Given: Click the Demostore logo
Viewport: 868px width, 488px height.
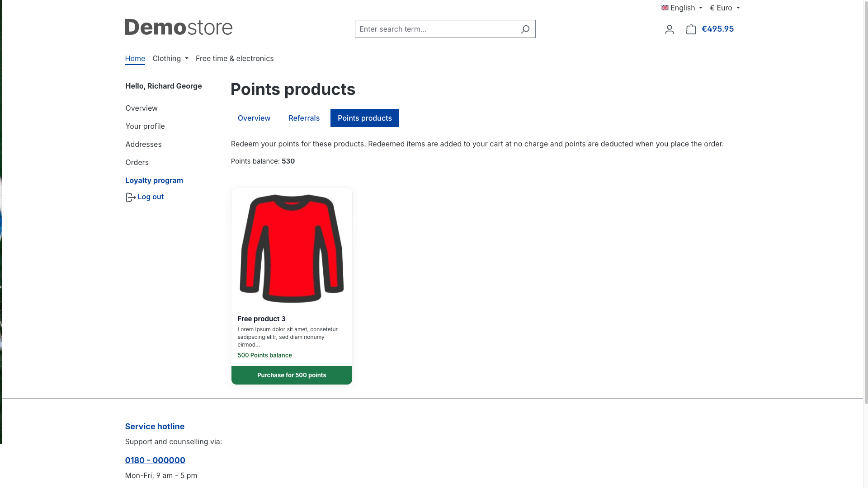Looking at the screenshot, I should [179, 27].
